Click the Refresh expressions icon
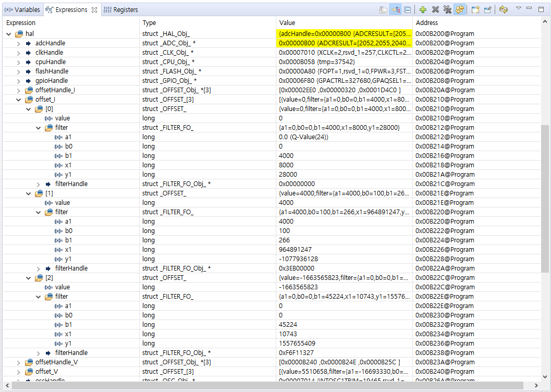Viewport: 551px width, 392px height. (x=504, y=9)
